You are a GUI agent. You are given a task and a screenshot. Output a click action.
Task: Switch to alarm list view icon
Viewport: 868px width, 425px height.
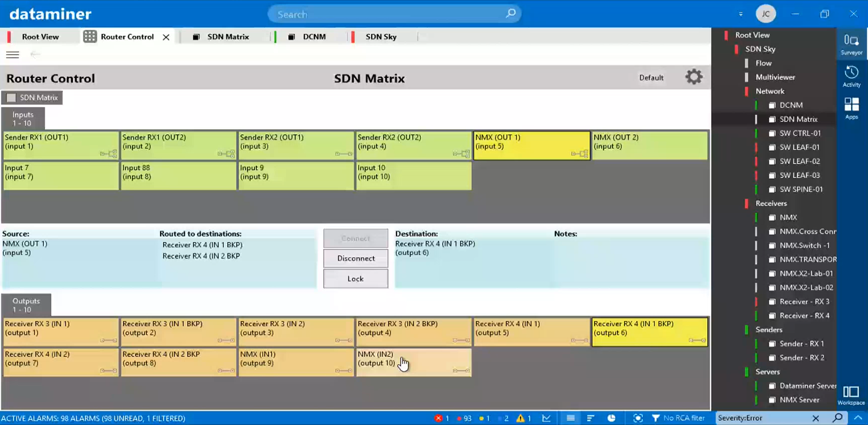(570, 418)
